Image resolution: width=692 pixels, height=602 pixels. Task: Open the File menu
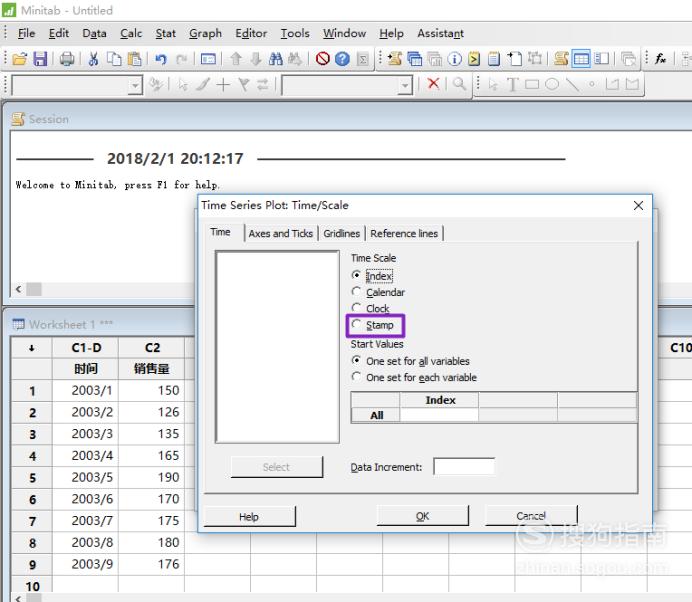pyautogui.click(x=26, y=33)
